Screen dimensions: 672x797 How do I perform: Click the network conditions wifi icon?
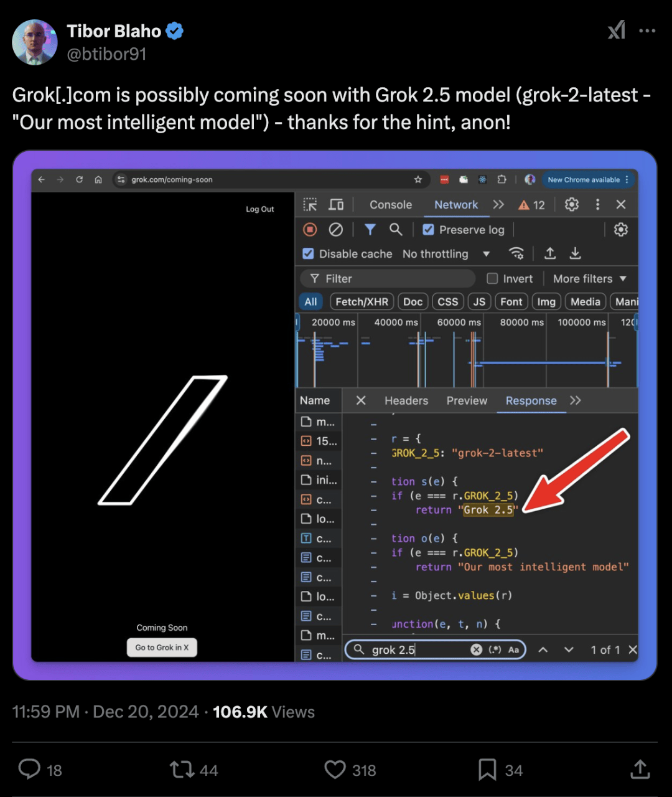coord(516,253)
